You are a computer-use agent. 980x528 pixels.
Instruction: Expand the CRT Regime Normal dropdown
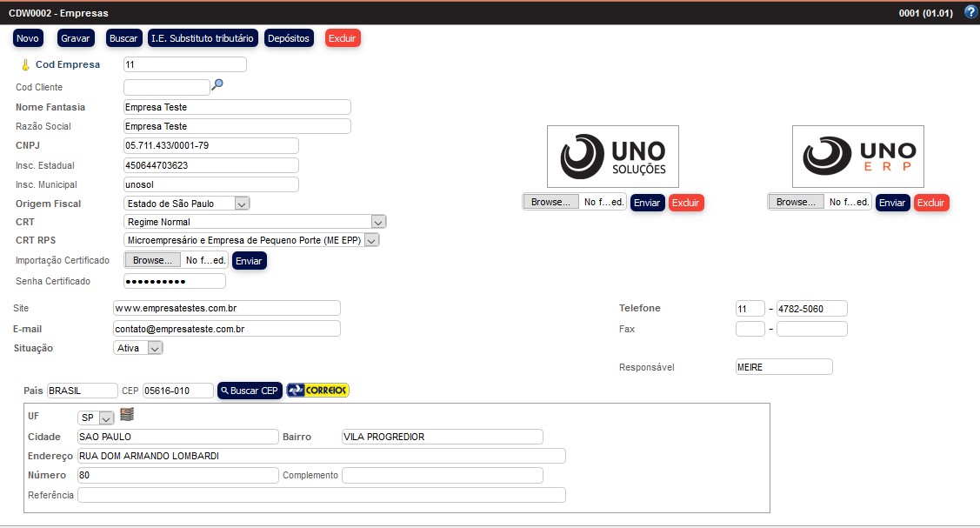point(255,222)
